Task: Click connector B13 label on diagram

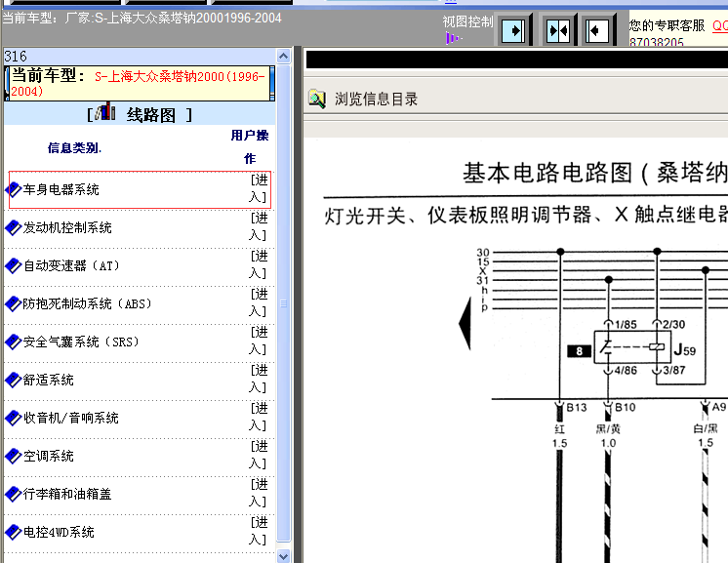Action: point(577,408)
